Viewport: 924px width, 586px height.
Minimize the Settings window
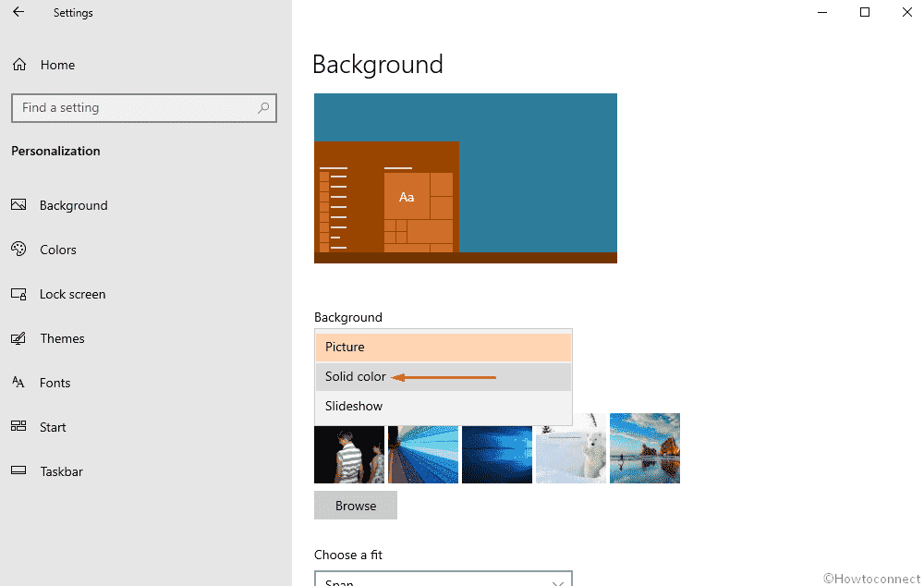(x=822, y=12)
